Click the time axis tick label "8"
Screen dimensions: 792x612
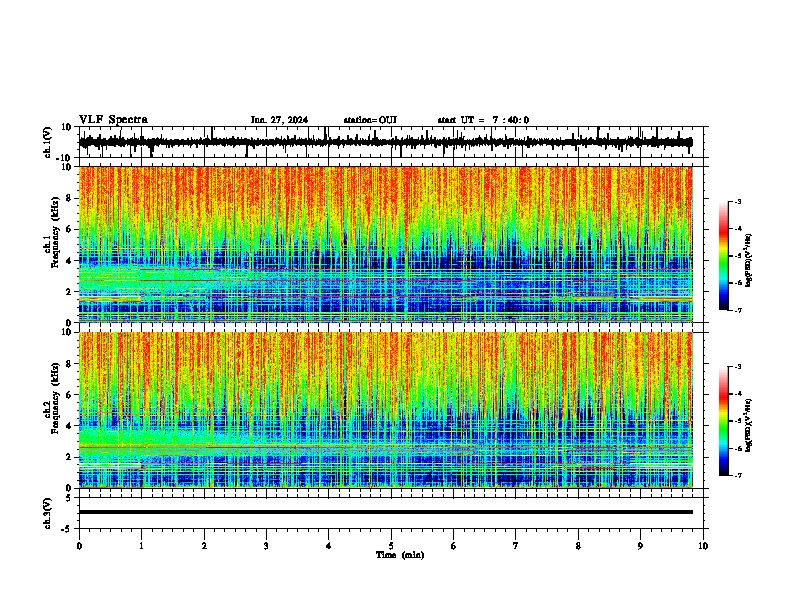click(578, 546)
